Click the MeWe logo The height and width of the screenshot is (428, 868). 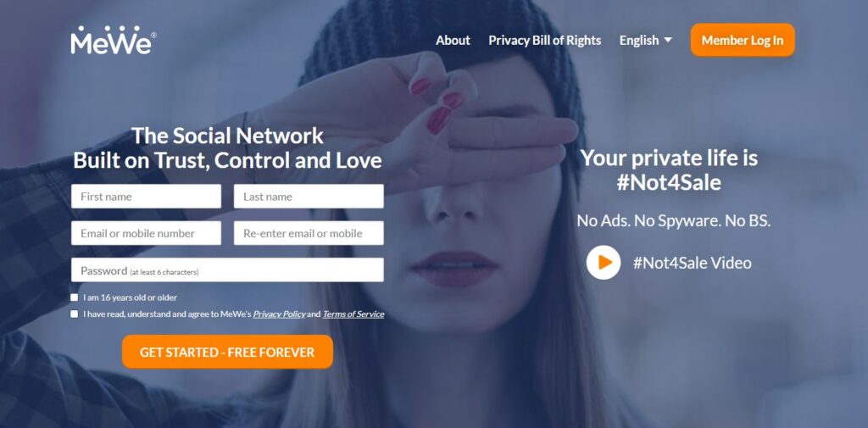[113, 40]
